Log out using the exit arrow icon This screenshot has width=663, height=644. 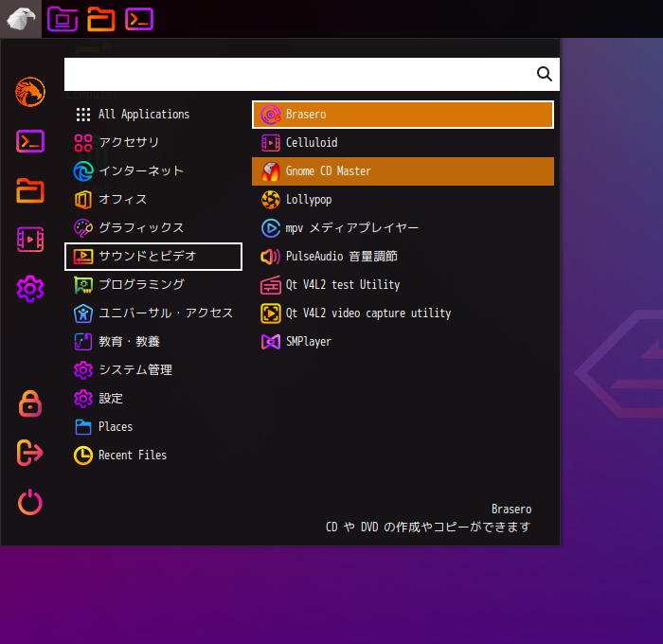click(30, 453)
